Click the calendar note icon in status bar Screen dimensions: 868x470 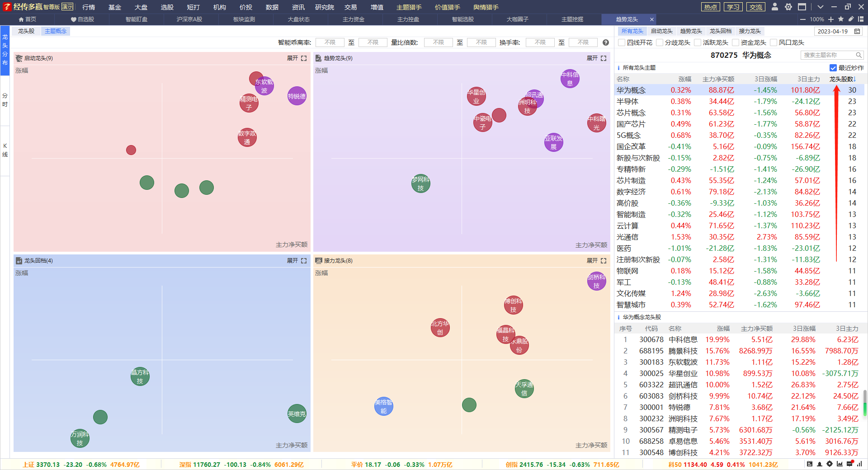click(x=810, y=464)
